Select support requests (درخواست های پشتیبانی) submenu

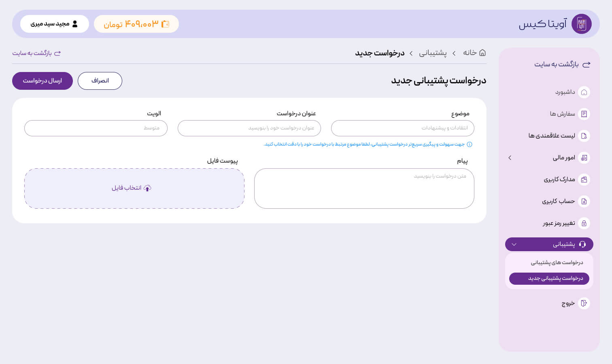pyautogui.click(x=557, y=262)
